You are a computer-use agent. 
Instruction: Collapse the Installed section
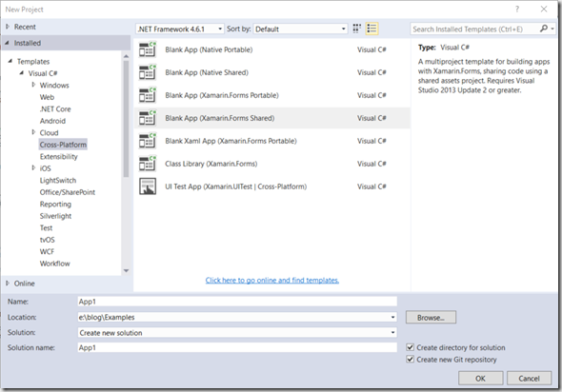pyautogui.click(x=8, y=43)
